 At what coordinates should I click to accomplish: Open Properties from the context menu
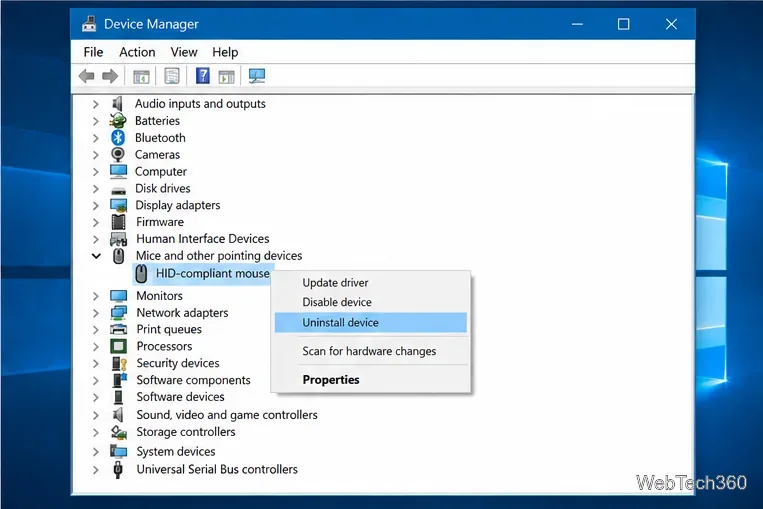point(331,380)
